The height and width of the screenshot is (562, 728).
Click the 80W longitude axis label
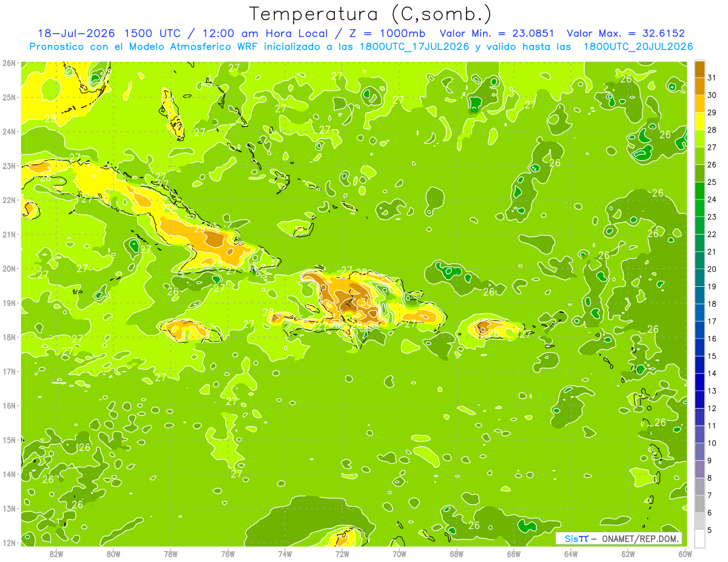113,554
